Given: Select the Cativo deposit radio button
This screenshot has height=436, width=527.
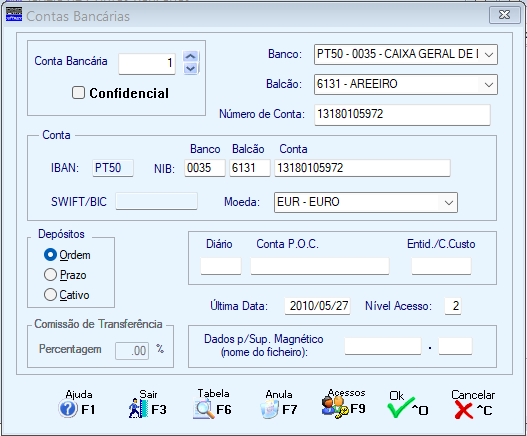Looking at the screenshot, I should point(50,295).
